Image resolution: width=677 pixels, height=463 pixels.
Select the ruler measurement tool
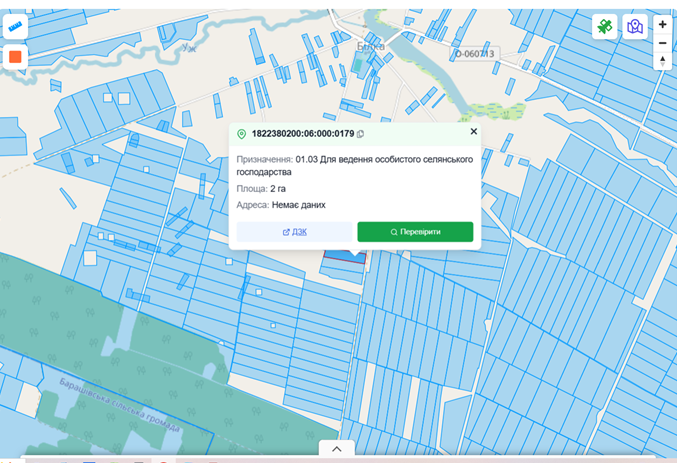tap(15, 26)
